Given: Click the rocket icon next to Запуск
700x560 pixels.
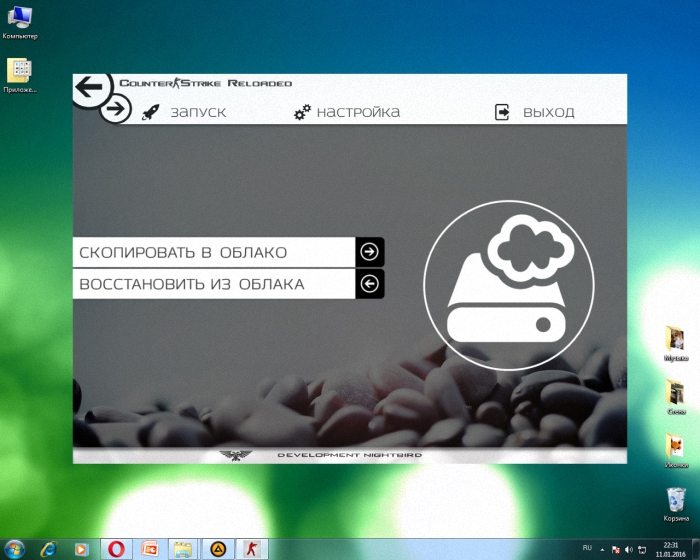Looking at the screenshot, I should click(150, 112).
